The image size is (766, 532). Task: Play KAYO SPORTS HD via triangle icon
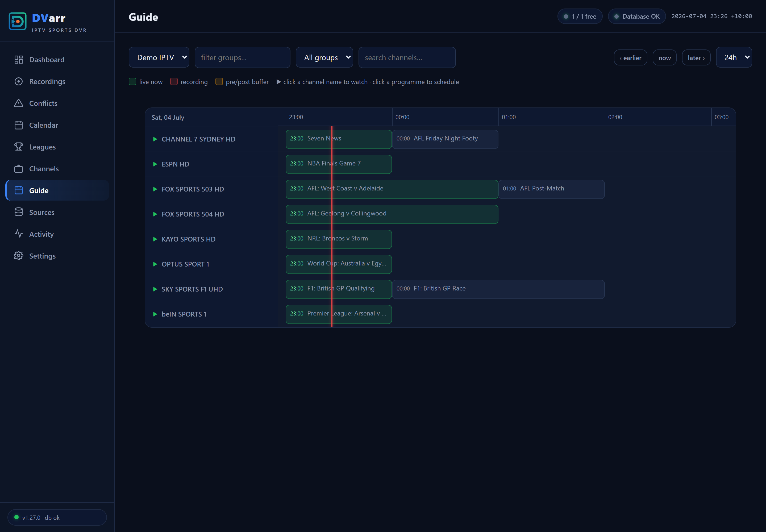click(155, 239)
